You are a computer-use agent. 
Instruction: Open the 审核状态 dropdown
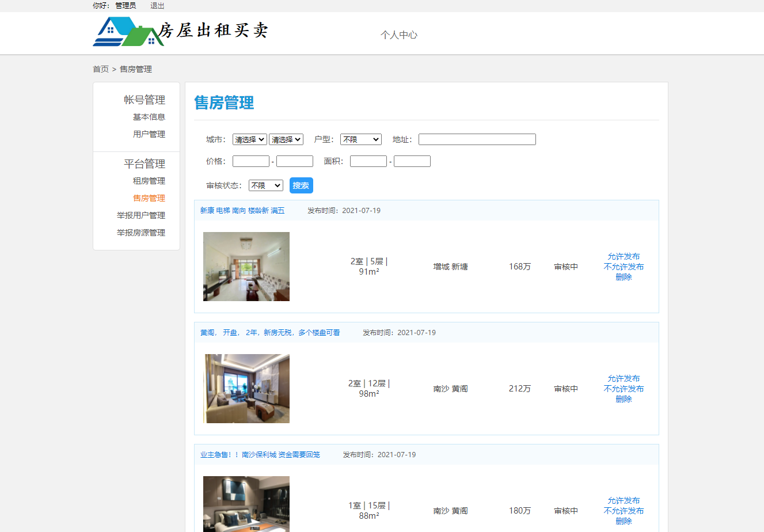click(265, 185)
